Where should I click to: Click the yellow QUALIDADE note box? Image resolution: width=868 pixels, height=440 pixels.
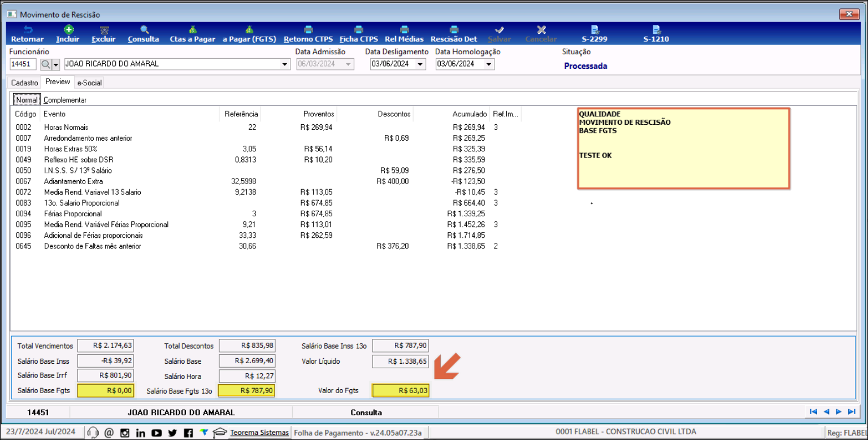point(683,148)
